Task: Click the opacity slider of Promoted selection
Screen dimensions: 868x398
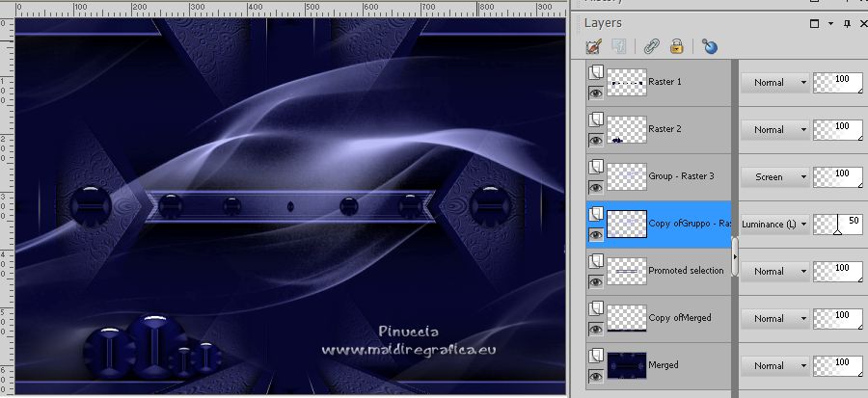Action: pyautogui.click(x=838, y=272)
